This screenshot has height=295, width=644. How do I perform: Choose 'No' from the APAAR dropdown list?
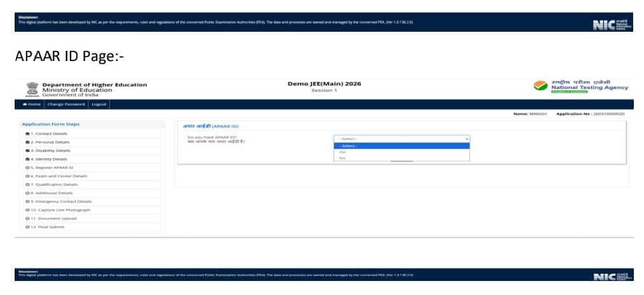point(343,158)
